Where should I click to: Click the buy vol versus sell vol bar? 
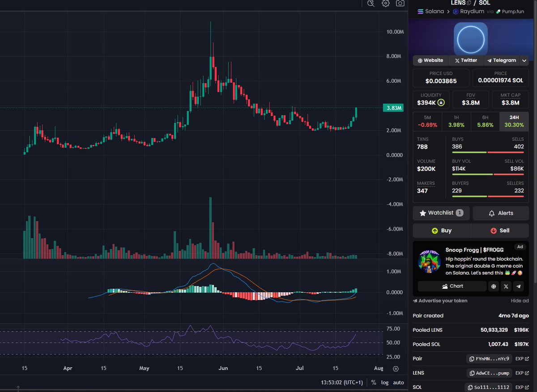[x=488, y=174]
